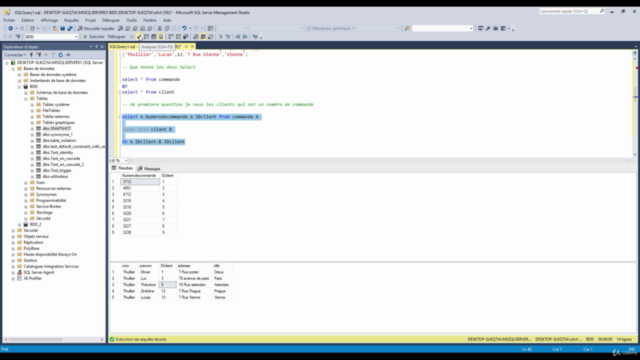
Task: Click the comment selected lines icon
Action: 221,37
